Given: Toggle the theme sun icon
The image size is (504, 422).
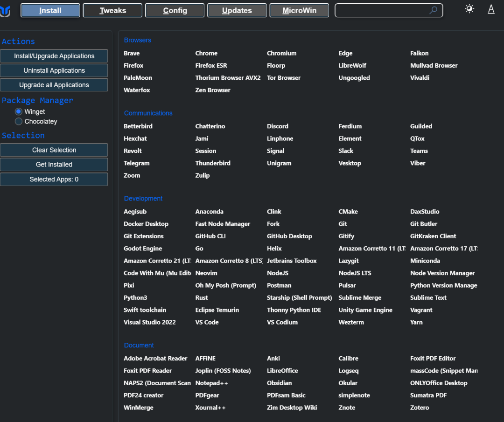Looking at the screenshot, I should 469,9.
